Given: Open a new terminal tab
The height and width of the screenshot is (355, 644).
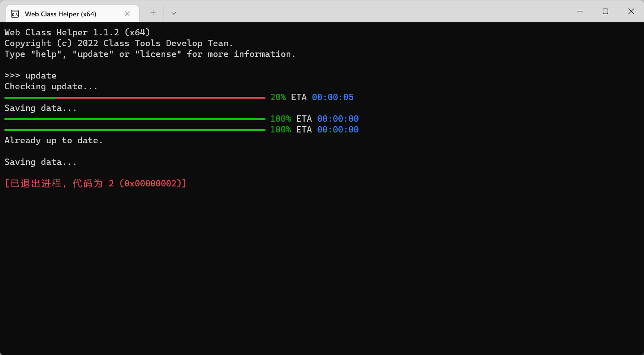Looking at the screenshot, I should point(153,13).
